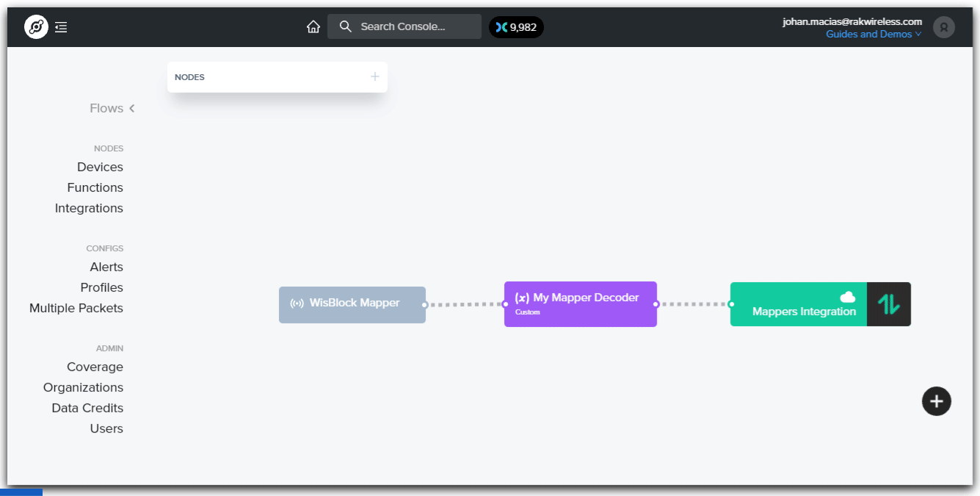This screenshot has width=980, height=496.
Task: Click the (x) function icon on decoder
Action: tap(522, 298)
